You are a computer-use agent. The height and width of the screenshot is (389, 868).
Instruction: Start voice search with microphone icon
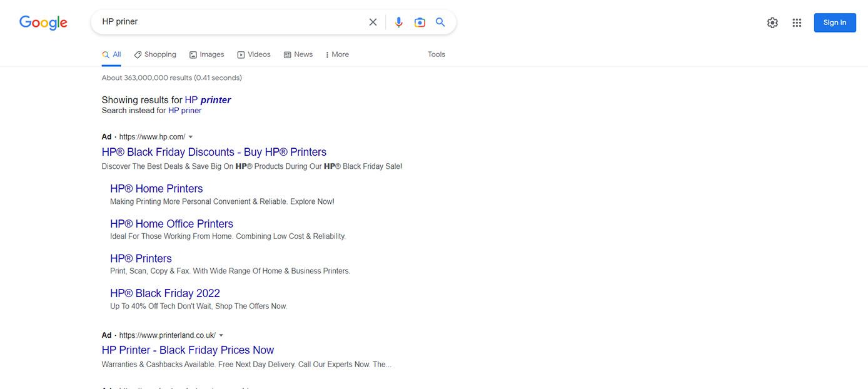[399, 22]
